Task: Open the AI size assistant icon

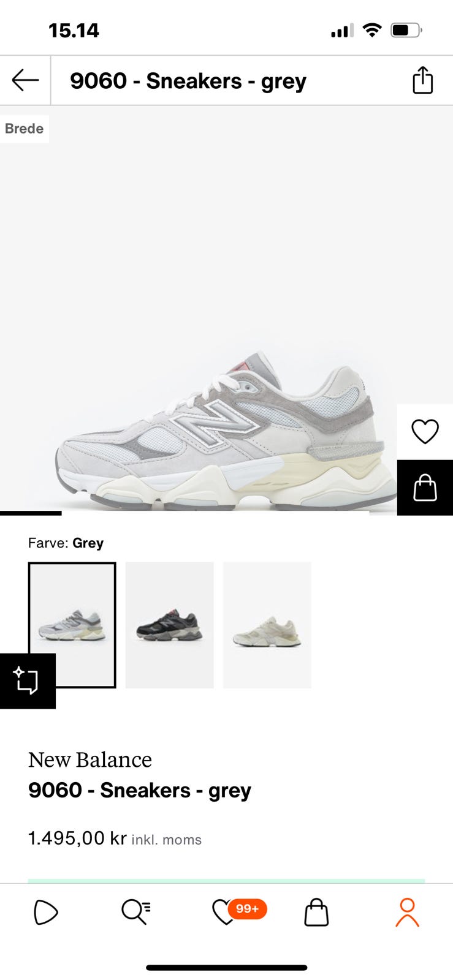Action: [x=27, y=680]
